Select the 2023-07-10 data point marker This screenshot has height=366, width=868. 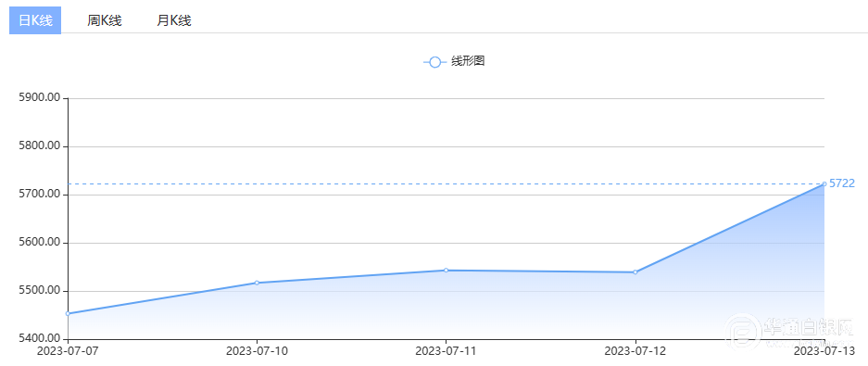pyautogui.click(x=257, y=283)
